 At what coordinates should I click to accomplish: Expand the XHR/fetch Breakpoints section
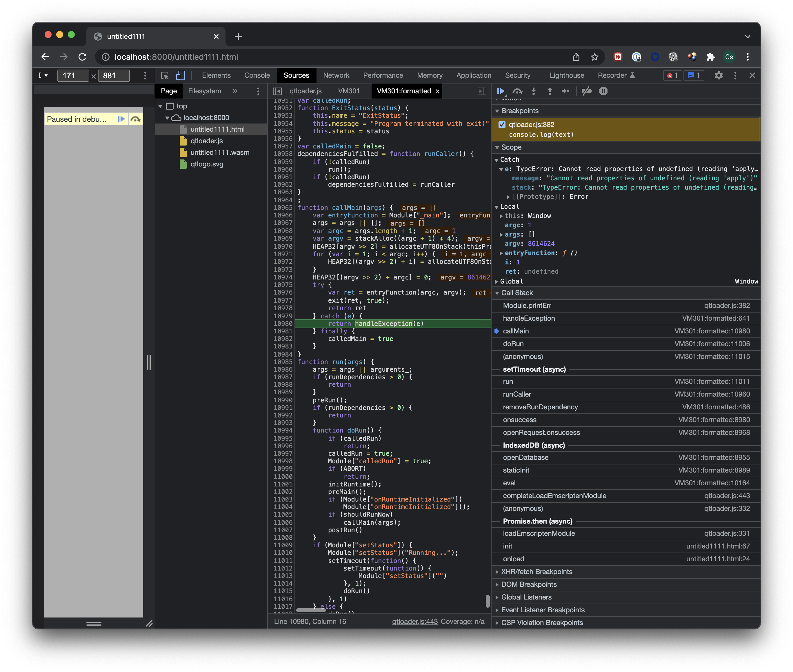(x=497, y=571)
